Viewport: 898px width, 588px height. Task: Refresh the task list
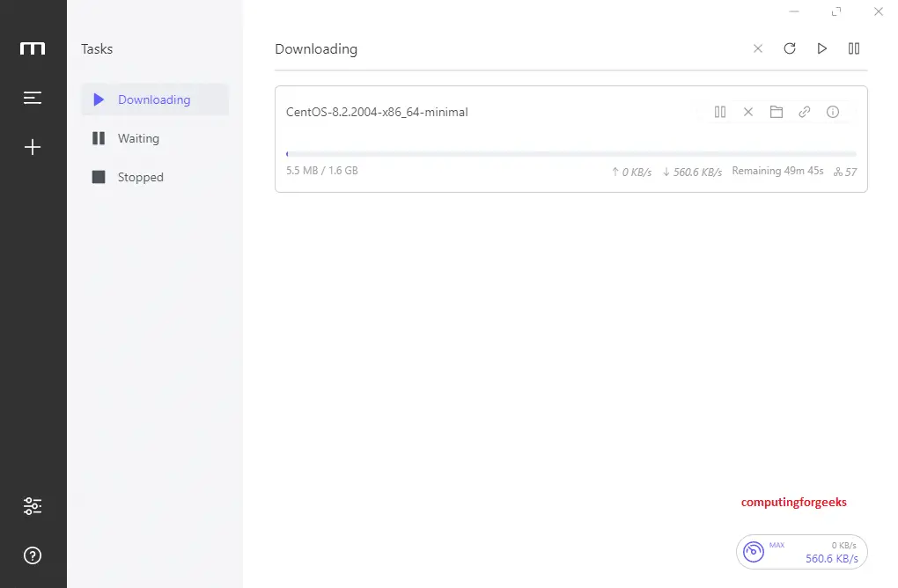point(790,48)
